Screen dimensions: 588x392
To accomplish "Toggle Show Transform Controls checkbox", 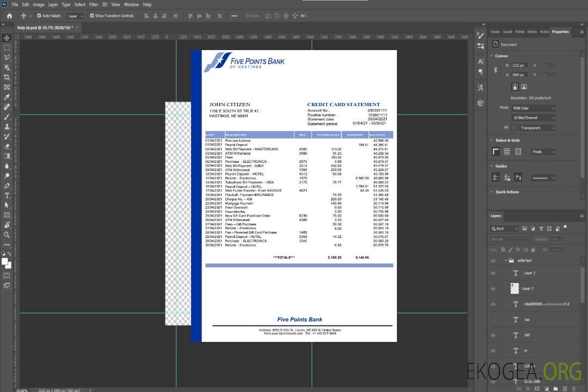I will 92,16.
